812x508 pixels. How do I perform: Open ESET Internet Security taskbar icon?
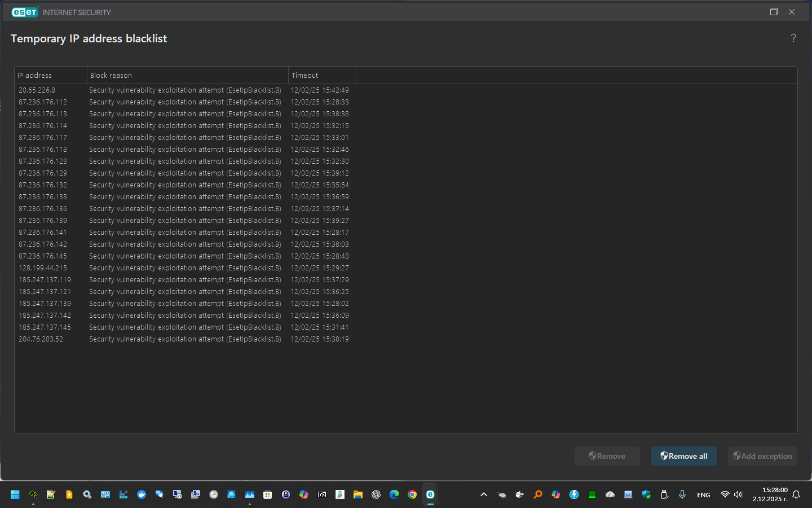click(x=430, y=494)
